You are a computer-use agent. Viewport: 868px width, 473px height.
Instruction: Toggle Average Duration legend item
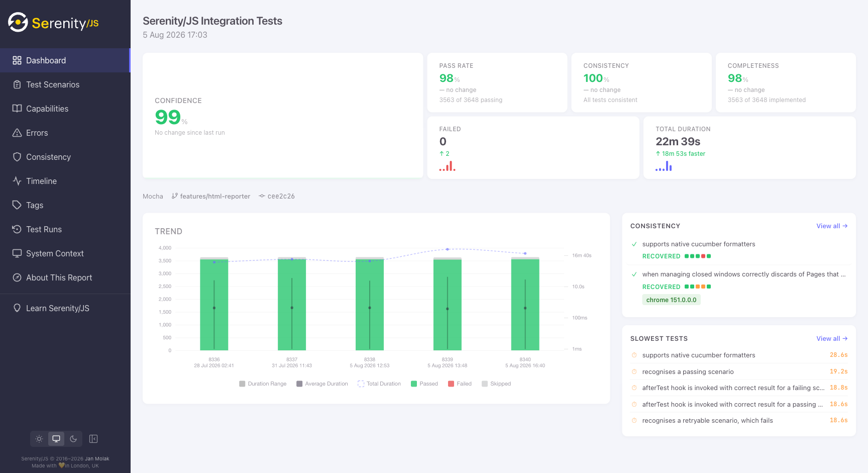[322, 384]
